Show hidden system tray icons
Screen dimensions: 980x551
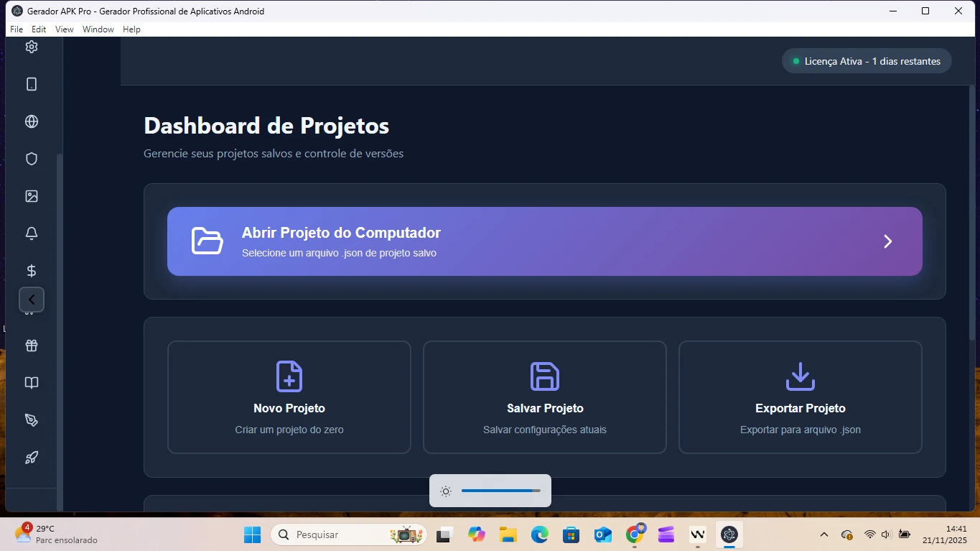824,534
